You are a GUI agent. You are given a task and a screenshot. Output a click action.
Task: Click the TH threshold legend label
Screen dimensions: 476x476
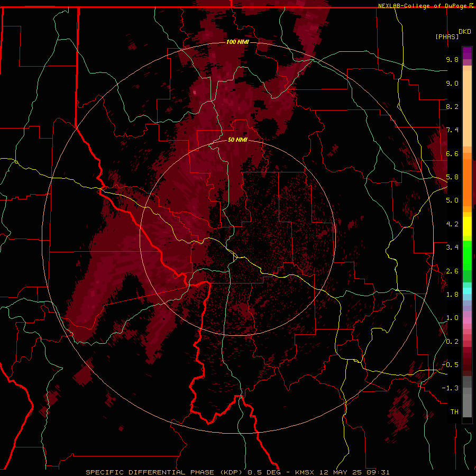click(x=454, y=412)
